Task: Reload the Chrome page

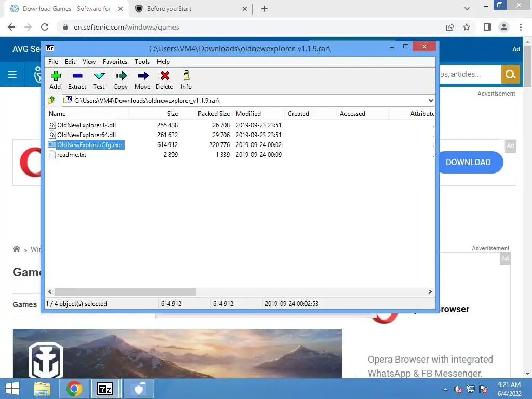Action: click(45, 27)
